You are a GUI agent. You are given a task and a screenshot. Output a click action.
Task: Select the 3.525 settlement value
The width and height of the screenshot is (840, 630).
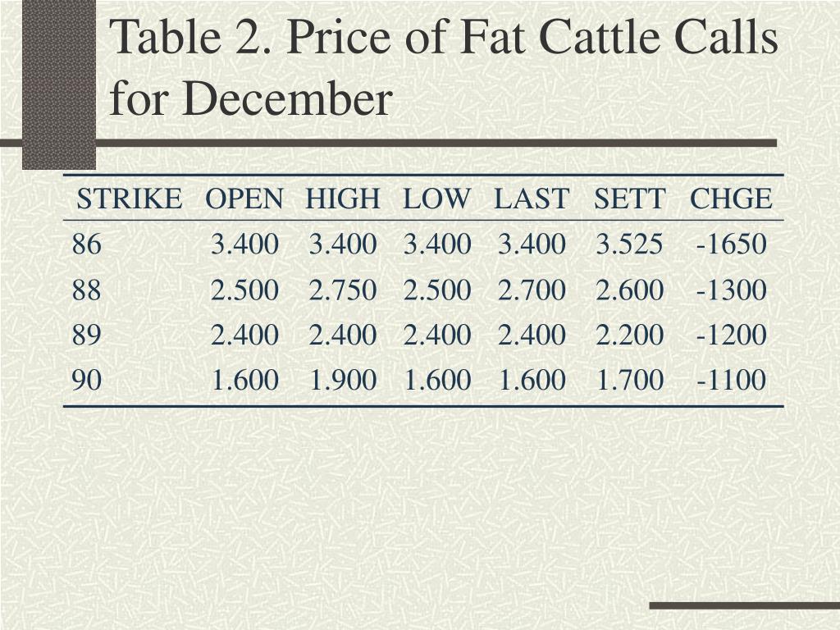629,244
